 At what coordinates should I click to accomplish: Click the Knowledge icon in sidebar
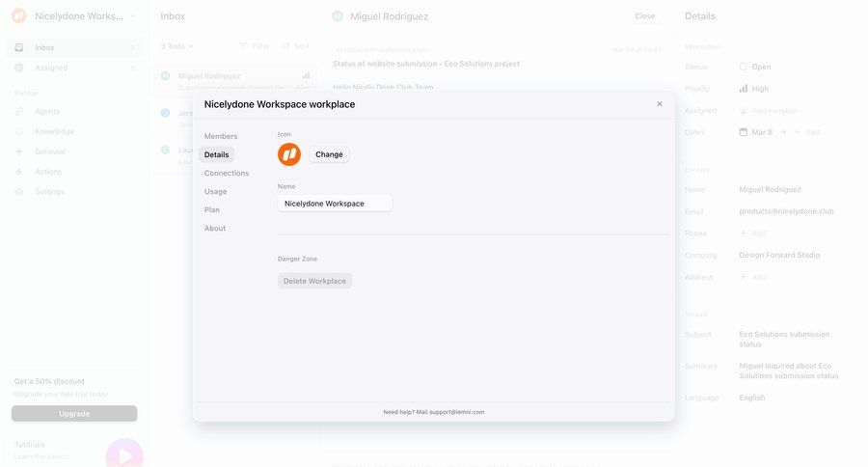[x=19, y=131]
